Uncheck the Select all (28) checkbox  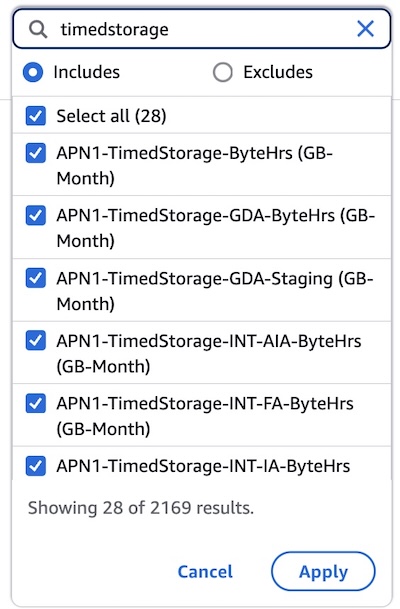(36, 116)
